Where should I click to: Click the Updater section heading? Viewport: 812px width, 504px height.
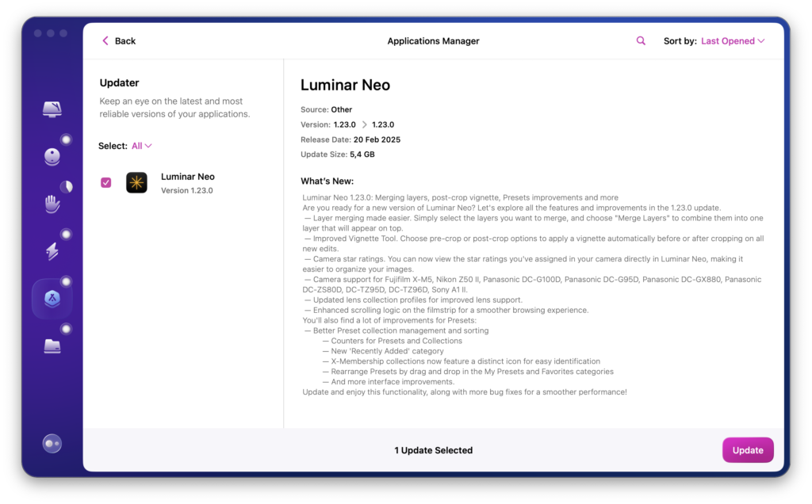point(119,82)
